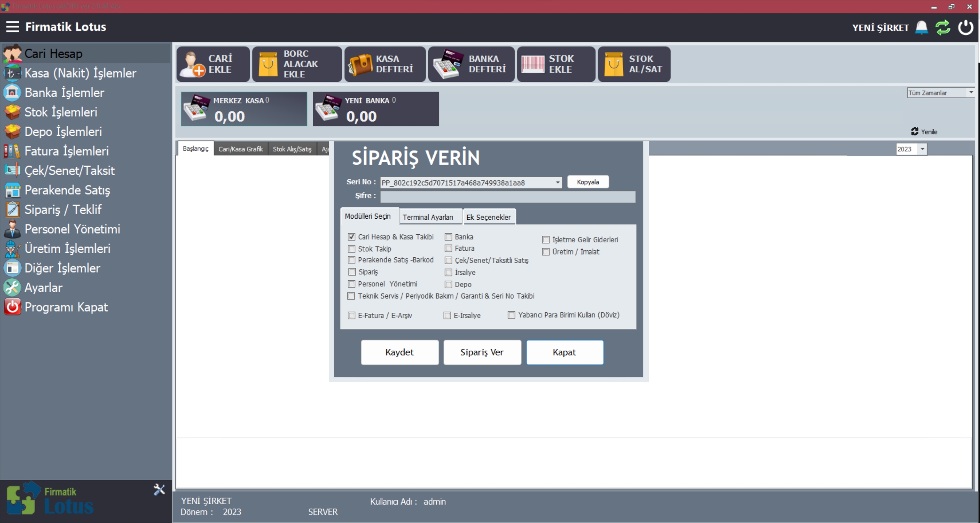Image resolution: width=980 pixels, height=523 pixels.
Task: Check the Personel Yönetimi module
Action: tap(352, 284)
